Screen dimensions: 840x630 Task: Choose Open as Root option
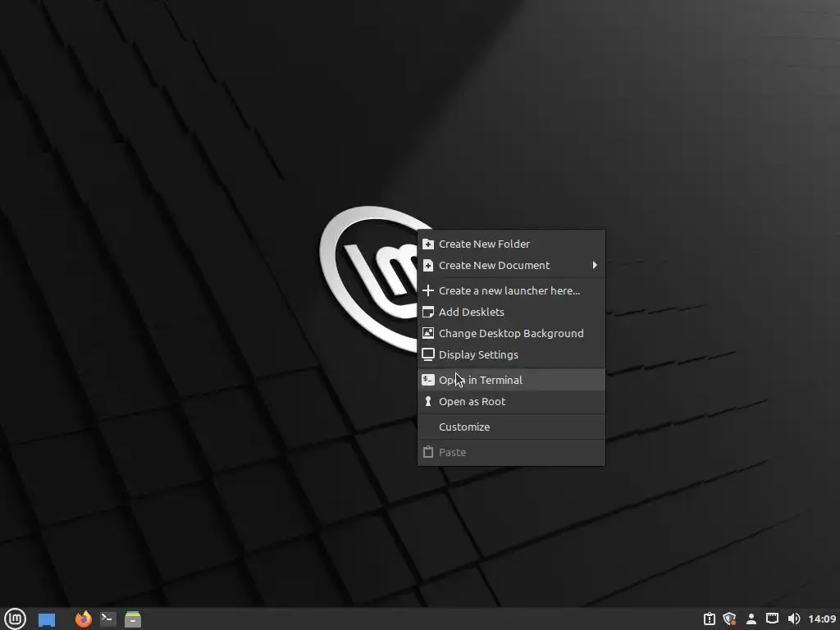(x=511, y=401)
